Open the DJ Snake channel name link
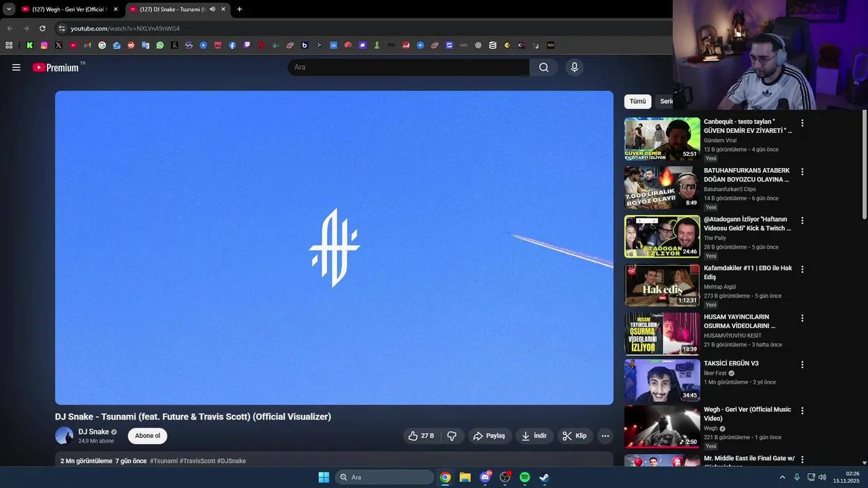868x488 pixels. coord(94,432)
